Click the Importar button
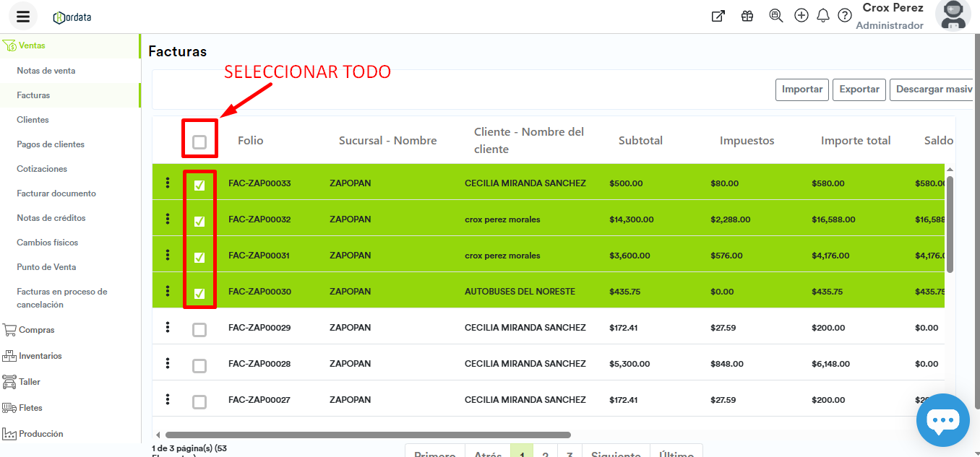The width and height of the screenshot is (980, 457). (x=801, y=90)
